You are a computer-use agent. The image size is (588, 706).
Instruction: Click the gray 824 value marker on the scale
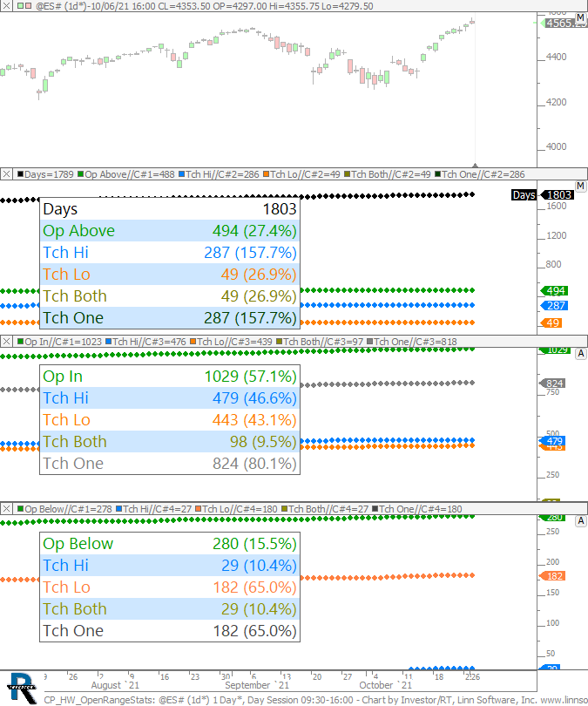553,384
